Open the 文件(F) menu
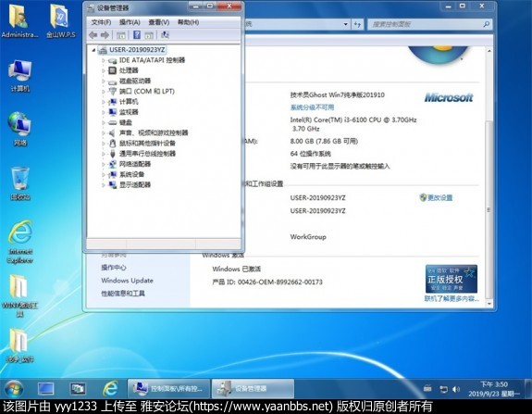The height and width of the screenshot is (414, 532). click(101, 22)
